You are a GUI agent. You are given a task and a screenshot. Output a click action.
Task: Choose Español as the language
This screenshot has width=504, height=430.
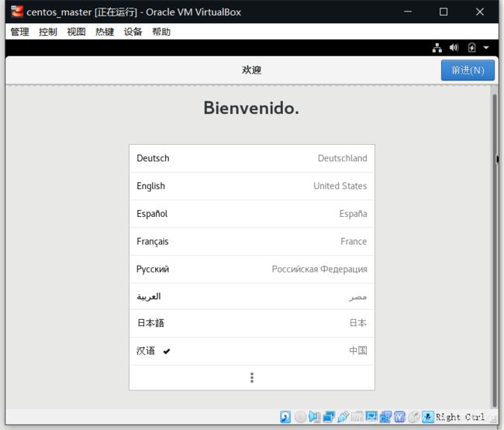tap(252, 214)
